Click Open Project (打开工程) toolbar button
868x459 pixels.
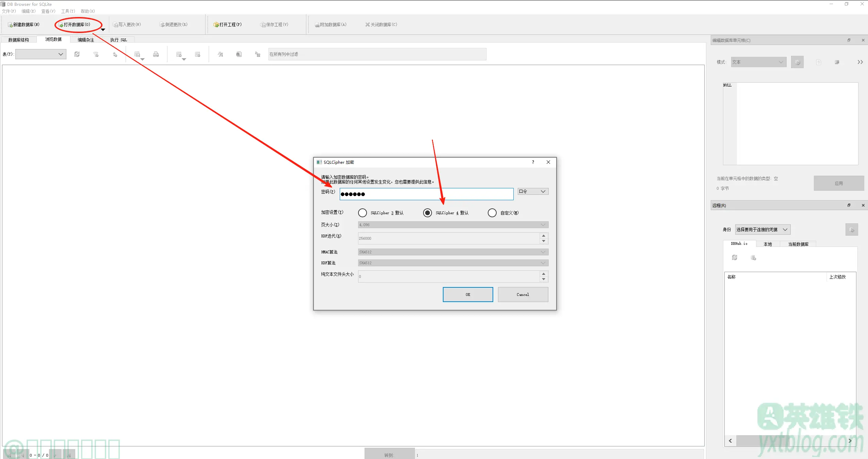(x=227, y=25)
